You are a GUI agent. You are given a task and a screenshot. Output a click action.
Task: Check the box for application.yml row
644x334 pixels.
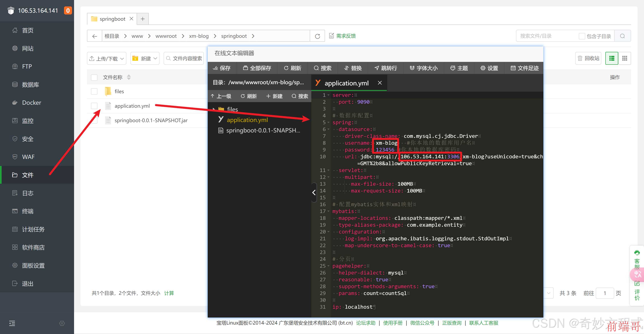point(94,106)
